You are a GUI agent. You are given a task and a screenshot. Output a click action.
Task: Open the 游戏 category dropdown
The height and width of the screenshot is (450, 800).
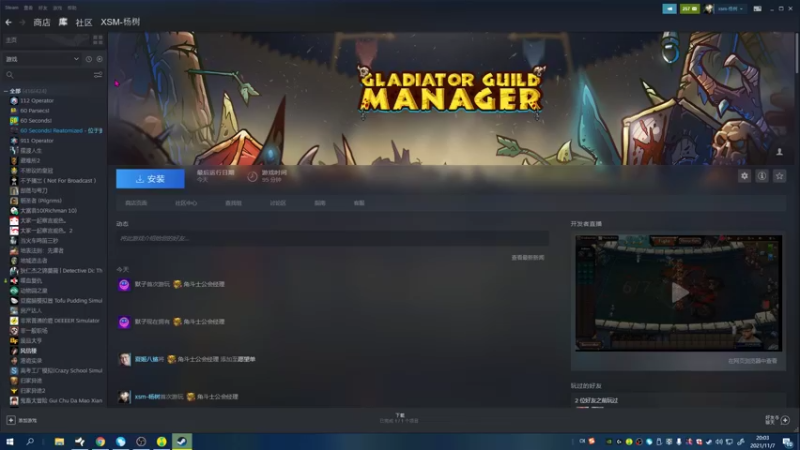42,59
